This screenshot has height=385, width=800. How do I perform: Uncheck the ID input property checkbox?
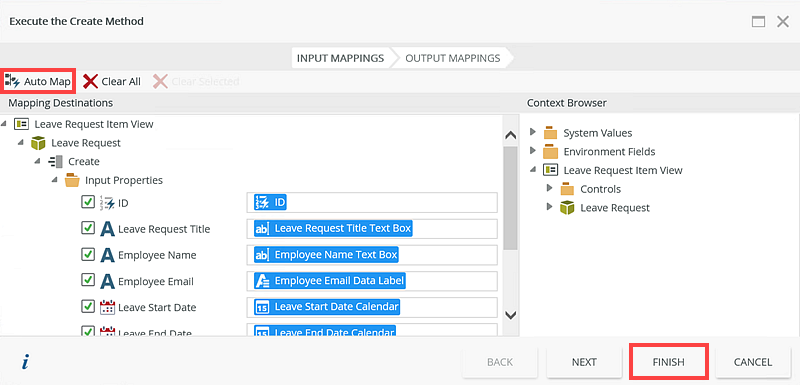pyautogui.click(x=88, y=202)
